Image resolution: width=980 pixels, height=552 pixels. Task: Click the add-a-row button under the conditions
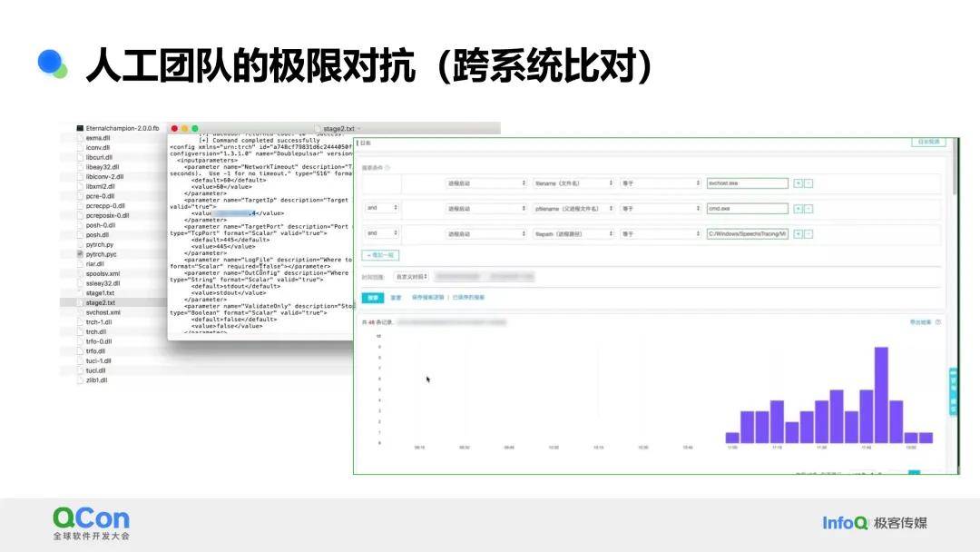coord(380,255)
